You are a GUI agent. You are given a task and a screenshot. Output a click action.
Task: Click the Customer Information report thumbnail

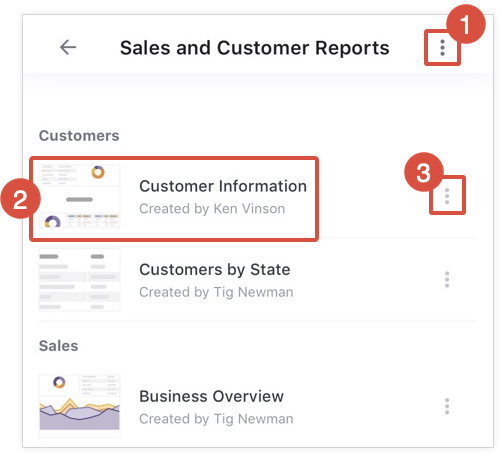coord(79,196)
